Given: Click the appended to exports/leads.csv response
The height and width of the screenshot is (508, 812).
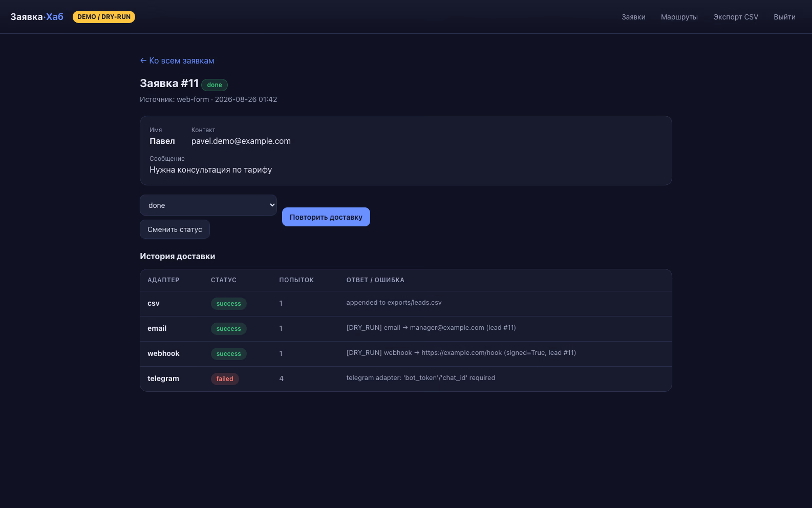Looking at the screenshot, I should click(394, 303).
